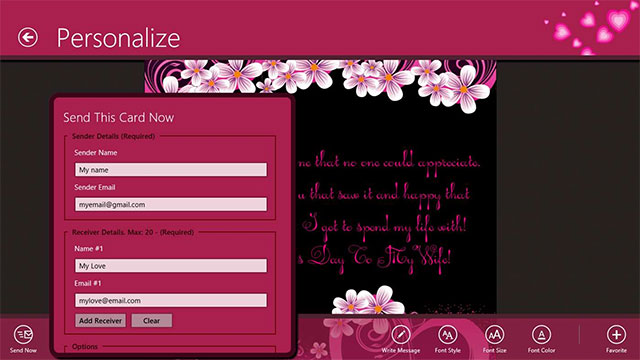The width and height of the screenshot is (640, 360).
Task: Open the Font Style tool
Action: click(448, 335)
